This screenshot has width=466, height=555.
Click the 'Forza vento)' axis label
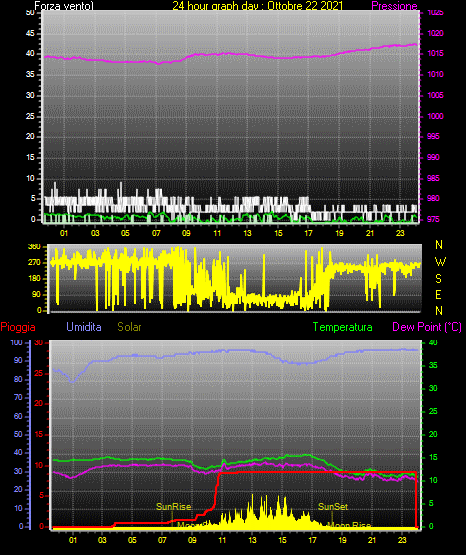point(64,6)
